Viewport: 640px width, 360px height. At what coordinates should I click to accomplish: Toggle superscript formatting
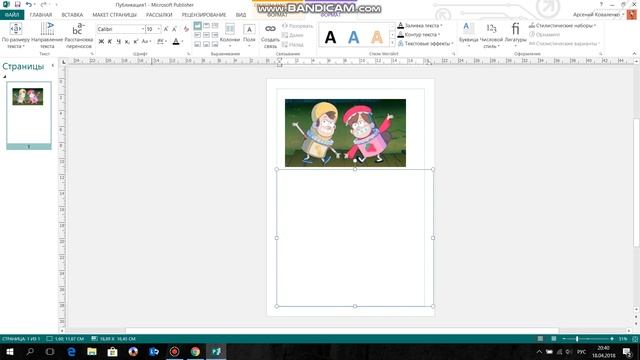136,41
